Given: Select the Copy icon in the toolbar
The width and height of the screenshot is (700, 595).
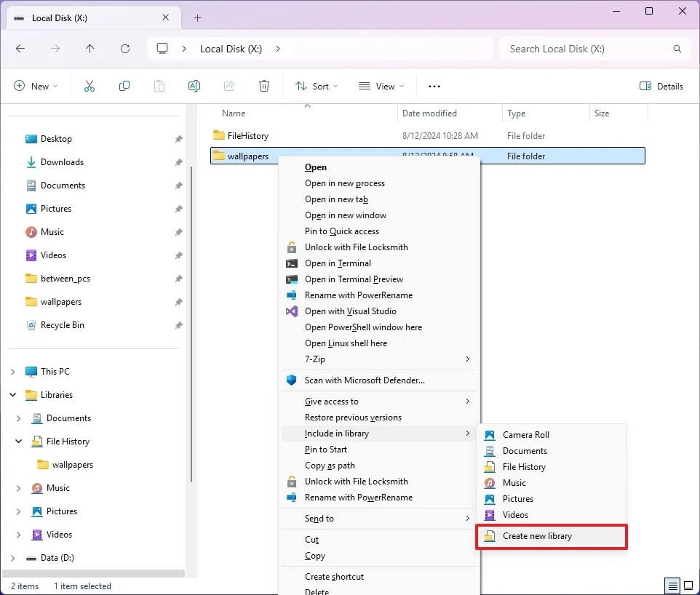Looking at the screenshot, I should point(124,86).
